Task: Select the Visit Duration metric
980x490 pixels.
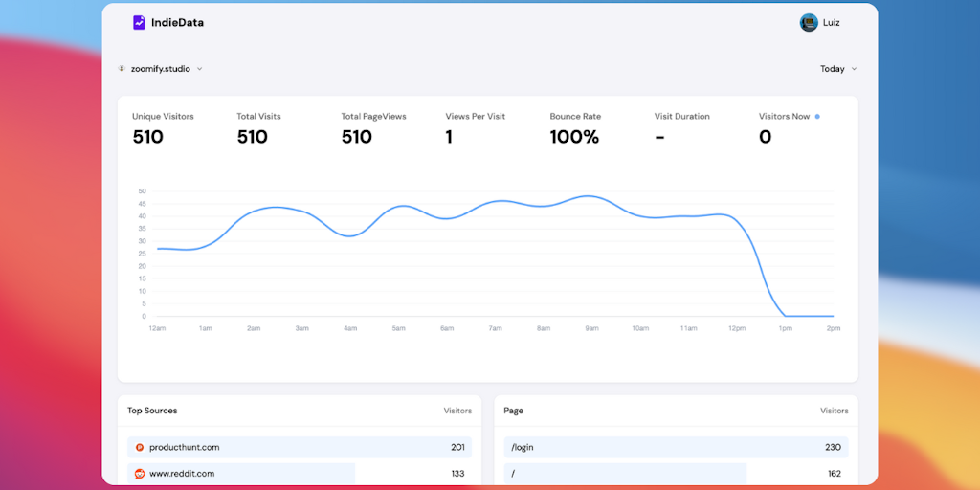Action: tap(681, 129)
